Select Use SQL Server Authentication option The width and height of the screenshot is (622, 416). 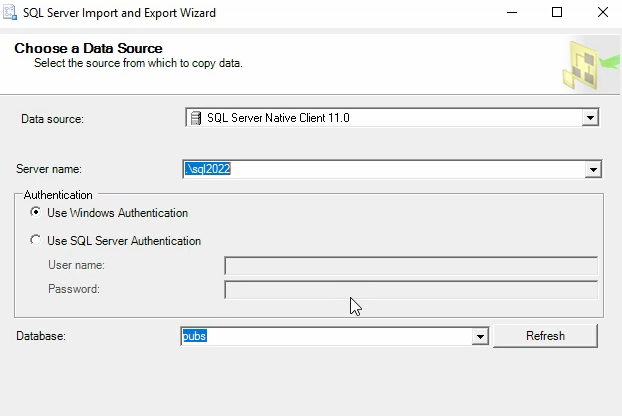click(x=36, y=240)
